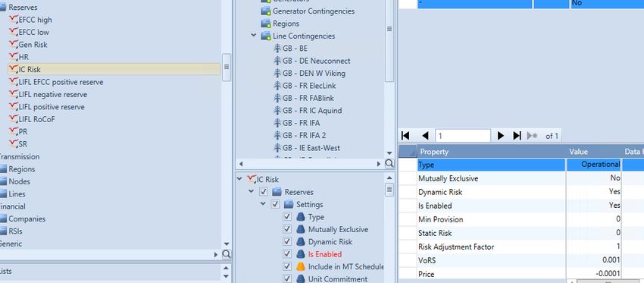Open the Lines folder icon
Viewport: 644px width, 283px height.
coord(3,193)
